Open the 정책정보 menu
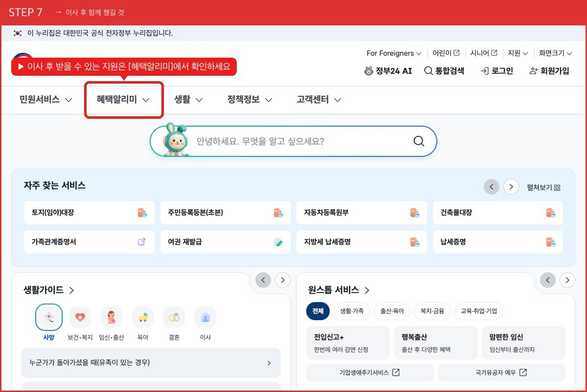 click(x=249, y=100)
